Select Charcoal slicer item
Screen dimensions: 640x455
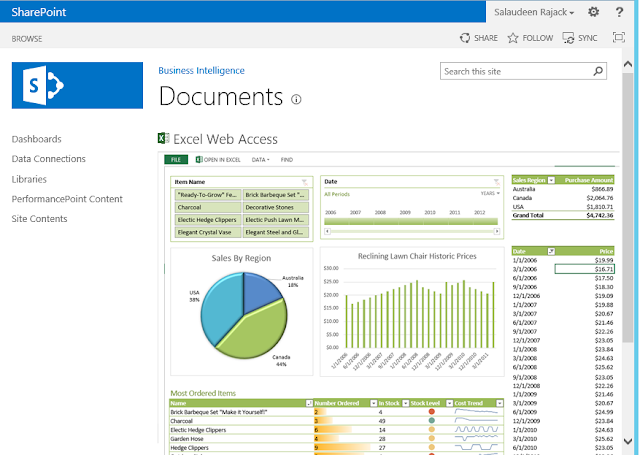coord(207,207)
